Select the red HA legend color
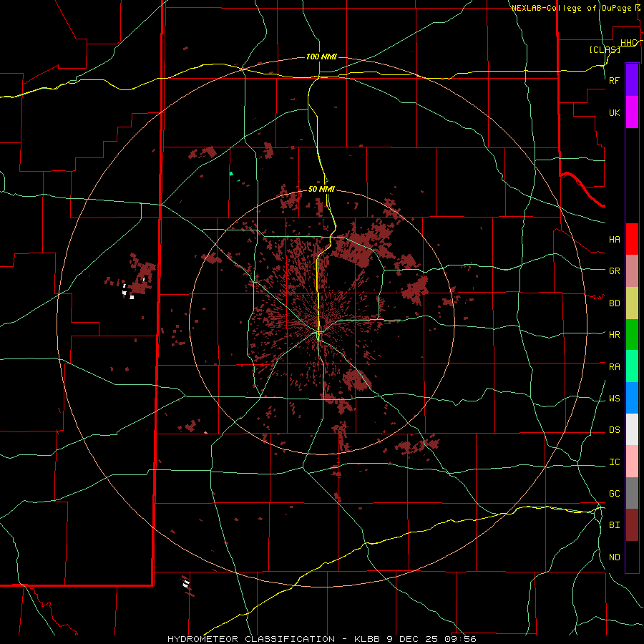The width and height of the screenshot is (644, 644). (632, 239)
